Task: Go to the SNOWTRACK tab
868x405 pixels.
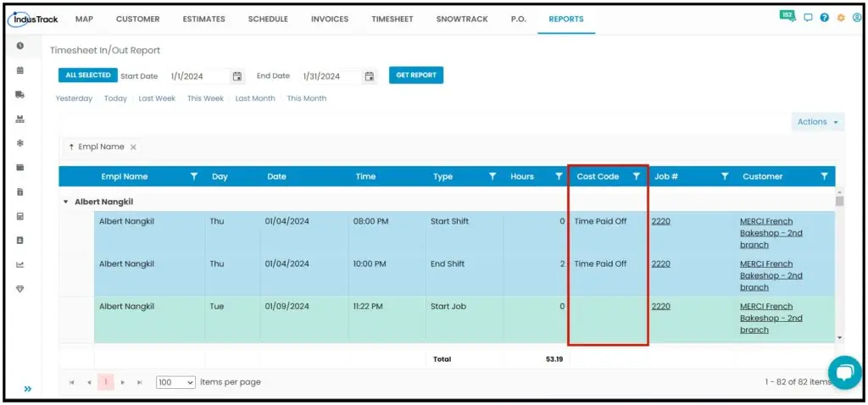Action: [x=462, y=19]
